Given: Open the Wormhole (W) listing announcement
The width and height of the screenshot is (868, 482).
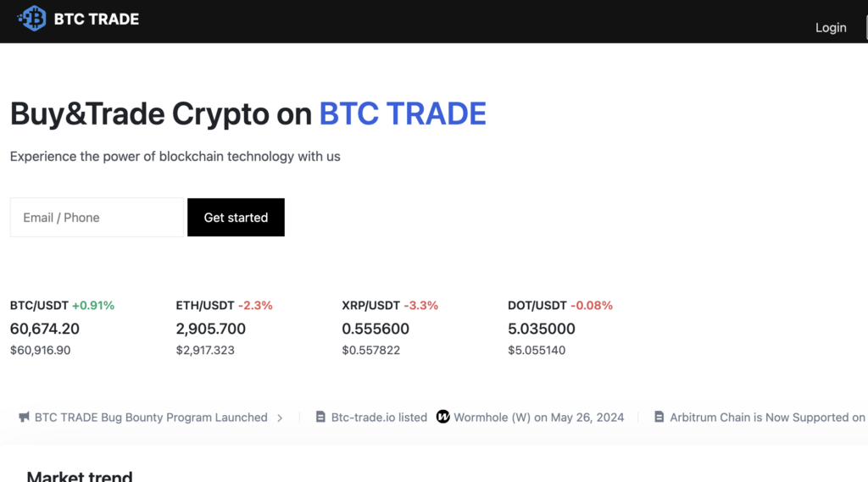Looking at the screenshot, I should coord(538,418).
